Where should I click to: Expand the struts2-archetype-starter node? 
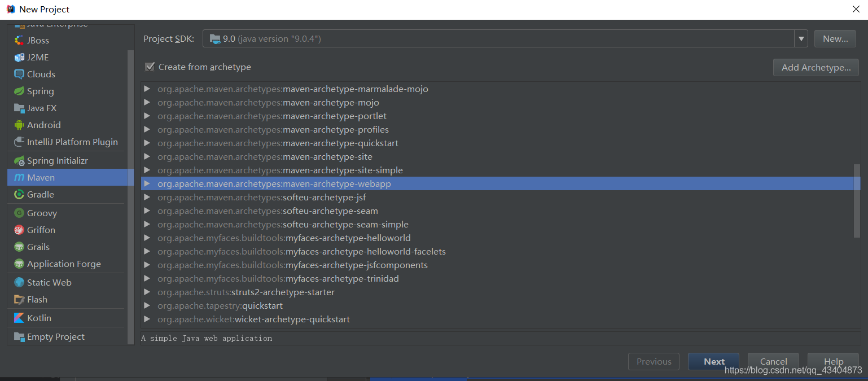click(147, 292)
